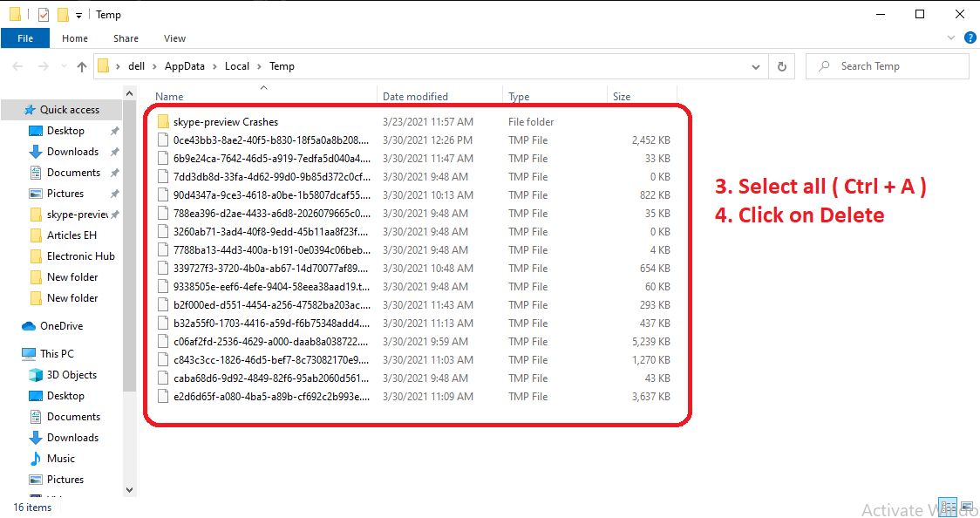Open the Share ribbon tab

pyautogui.click(x=126, y=38)
